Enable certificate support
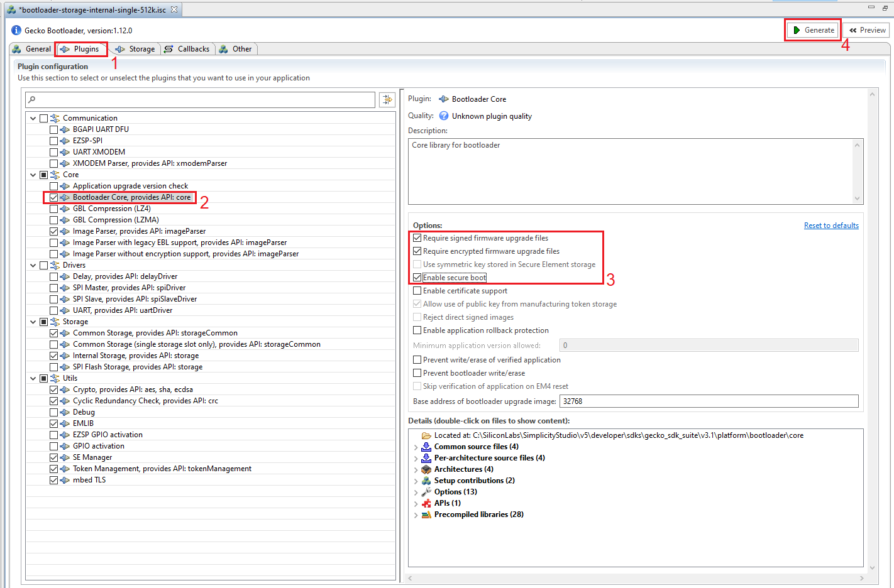 [x=417, y=290]
